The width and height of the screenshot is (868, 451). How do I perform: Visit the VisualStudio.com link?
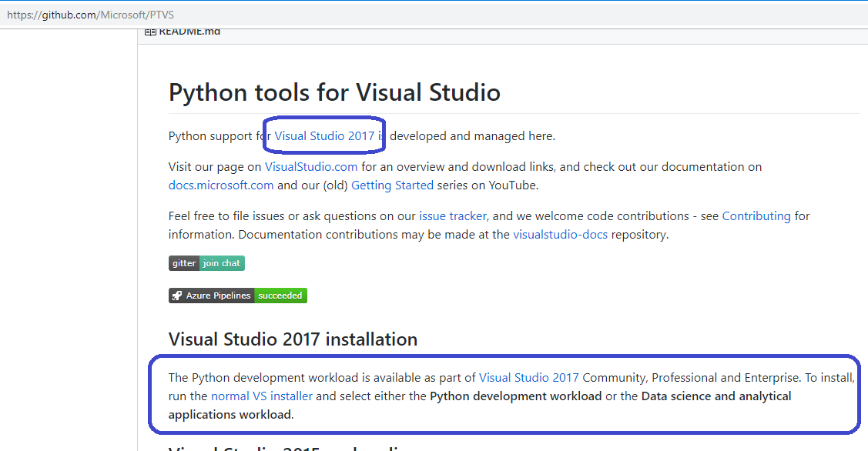[x=310, y=166]
